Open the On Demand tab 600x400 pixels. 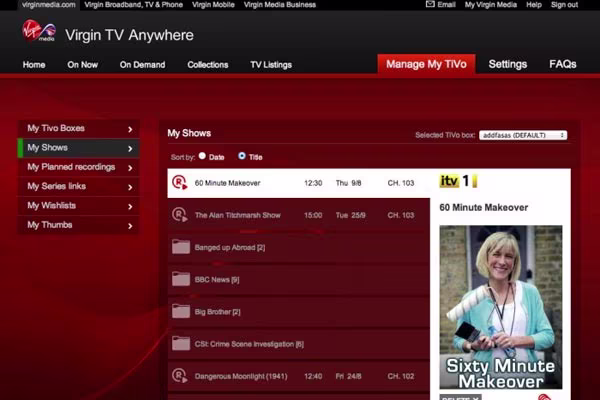click(142, 65)
